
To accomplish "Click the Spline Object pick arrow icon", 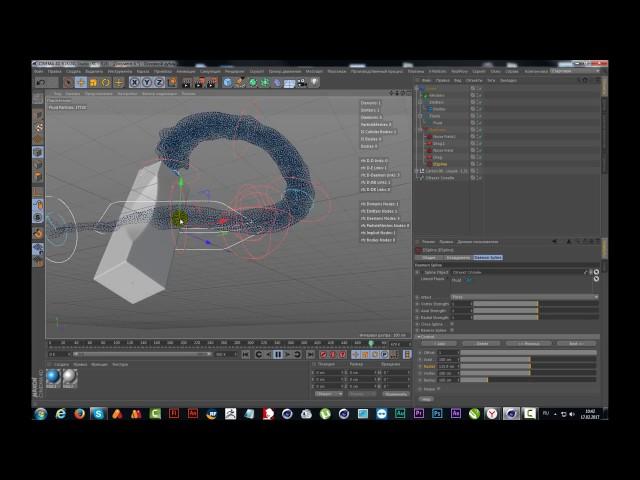I will pos(596,272).
